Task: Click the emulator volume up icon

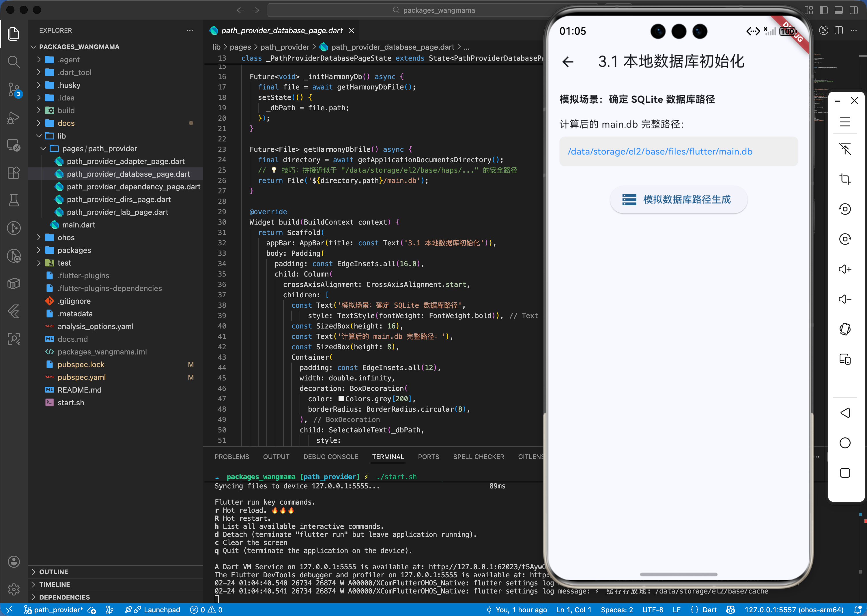Action: pyautogui.click(x=844, y=269)
